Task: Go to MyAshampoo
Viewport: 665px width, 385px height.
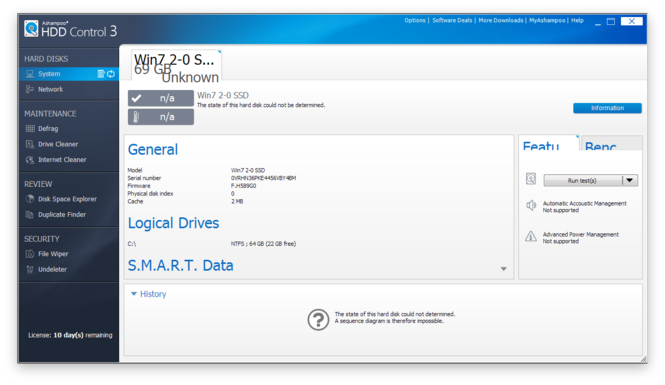Action: click(547, 20)
